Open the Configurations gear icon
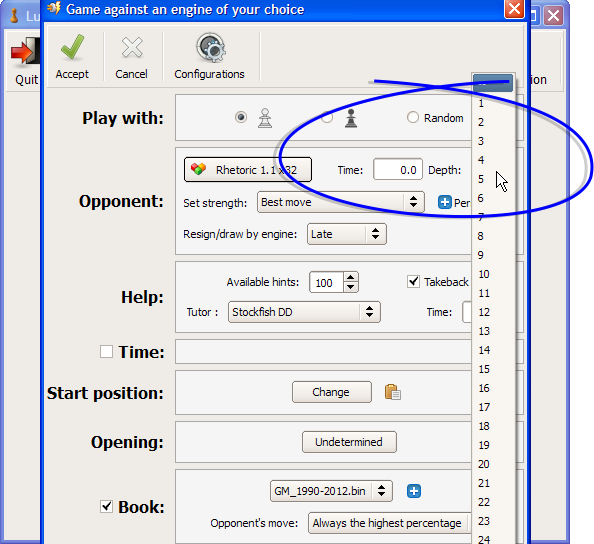Screen dimensions: 594x544 click(x=211, y=48)
